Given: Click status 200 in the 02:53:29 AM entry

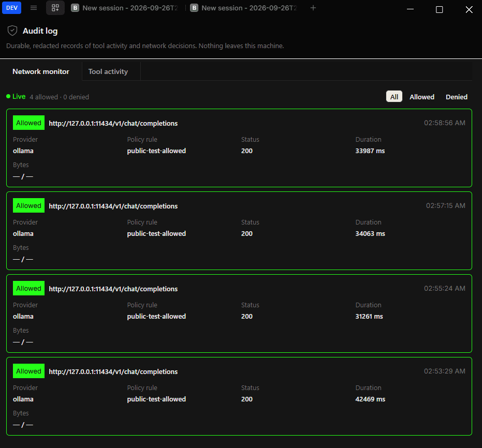Looking at the screenshot, I should point(247,399).
